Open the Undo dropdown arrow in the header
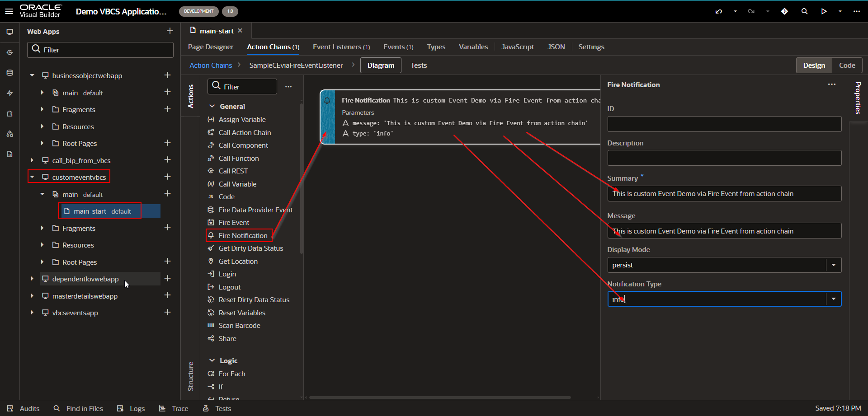This screenshot has height=416, width=868. (735, 11)
